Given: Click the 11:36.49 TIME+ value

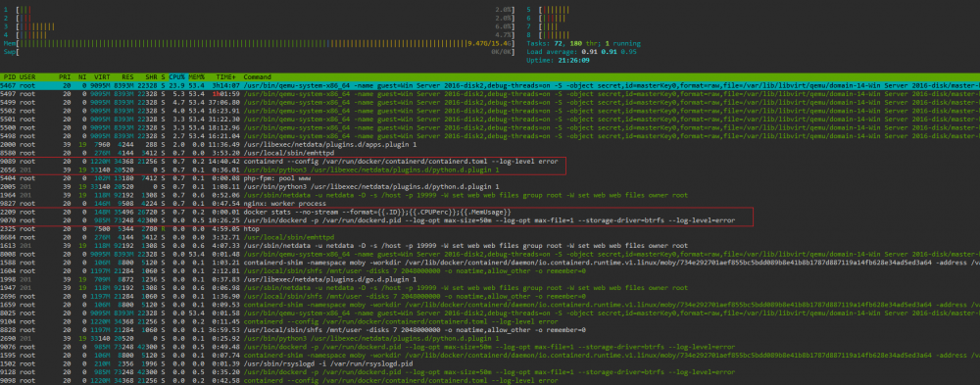Looking at the screenshot, I should click(x=224, y=143).
